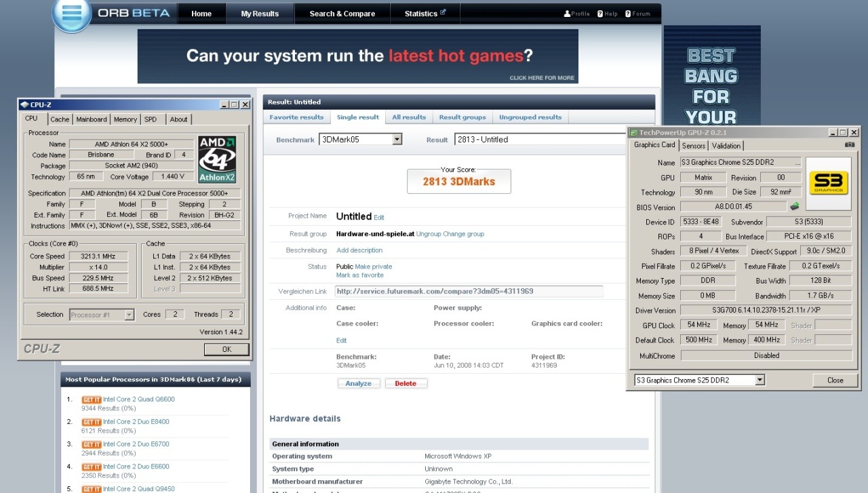Click the Analyze button
The image size is (868, 493).
click(x=358, y=383)
